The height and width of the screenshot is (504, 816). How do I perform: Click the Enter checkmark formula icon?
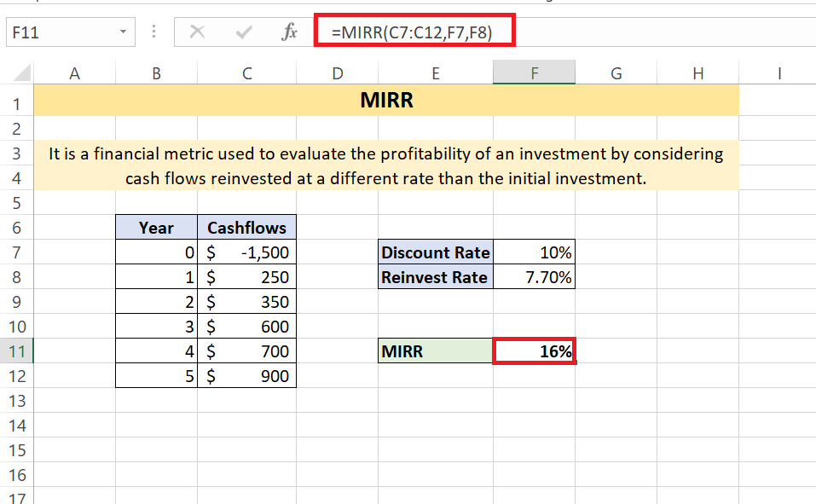click(244, 32)
